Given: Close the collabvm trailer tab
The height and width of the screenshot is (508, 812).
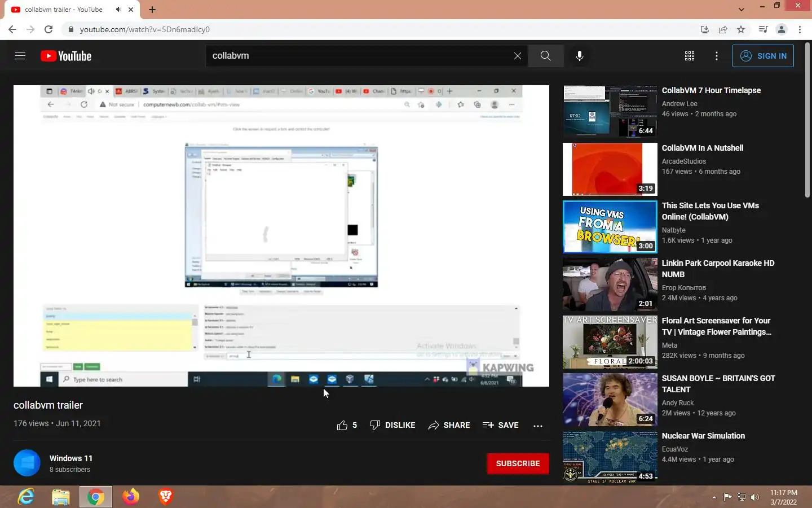Looking at the screenshot, I should (x=131, y=10).
